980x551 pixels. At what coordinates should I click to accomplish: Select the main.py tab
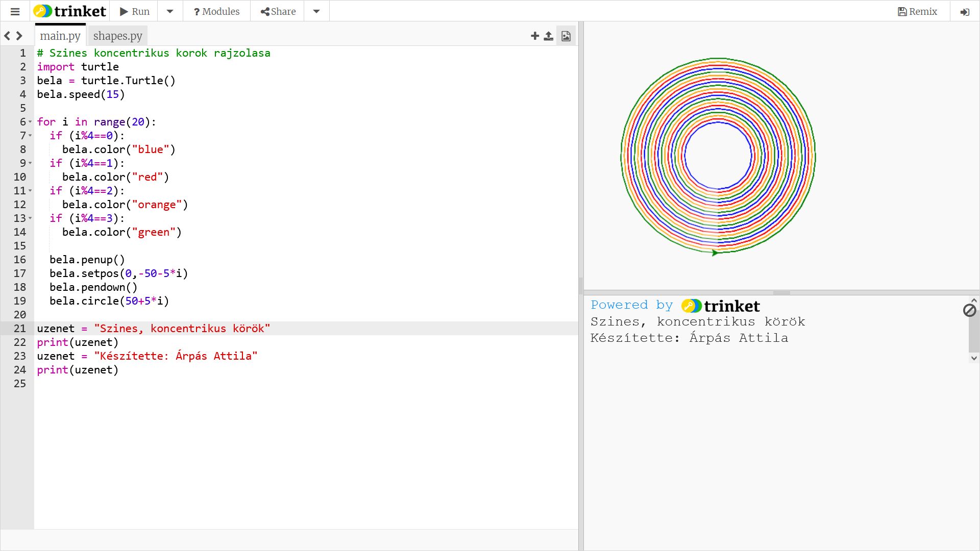coord(60,36)
